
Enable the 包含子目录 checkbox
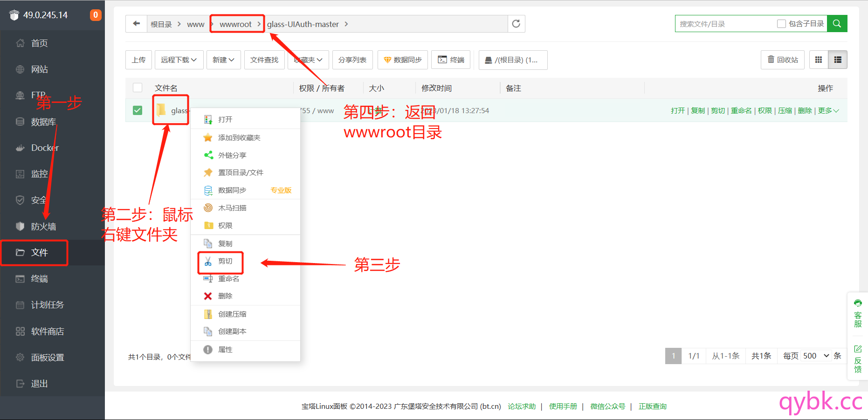coord(782,24)
